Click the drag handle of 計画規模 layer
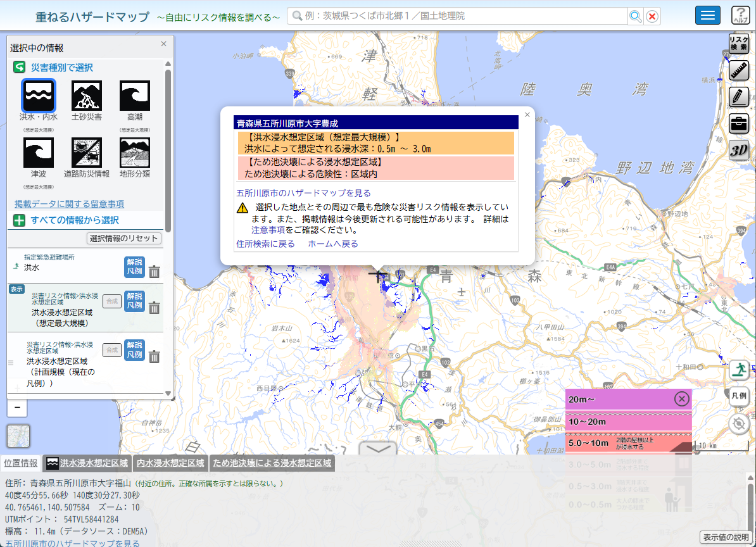This screenshot has height=547, width=756. (11, 362)
